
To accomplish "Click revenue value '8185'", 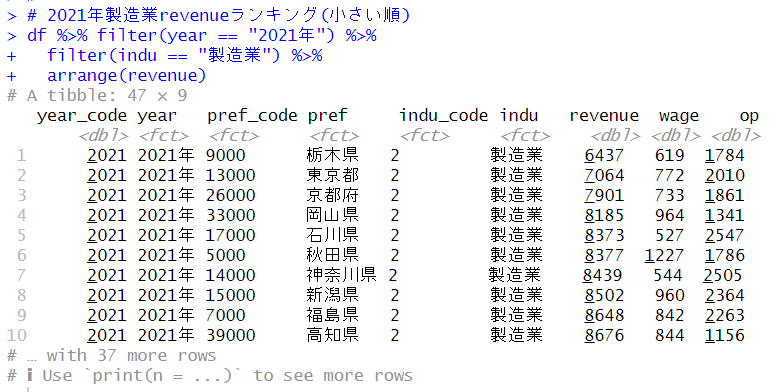I will [604, 216].
